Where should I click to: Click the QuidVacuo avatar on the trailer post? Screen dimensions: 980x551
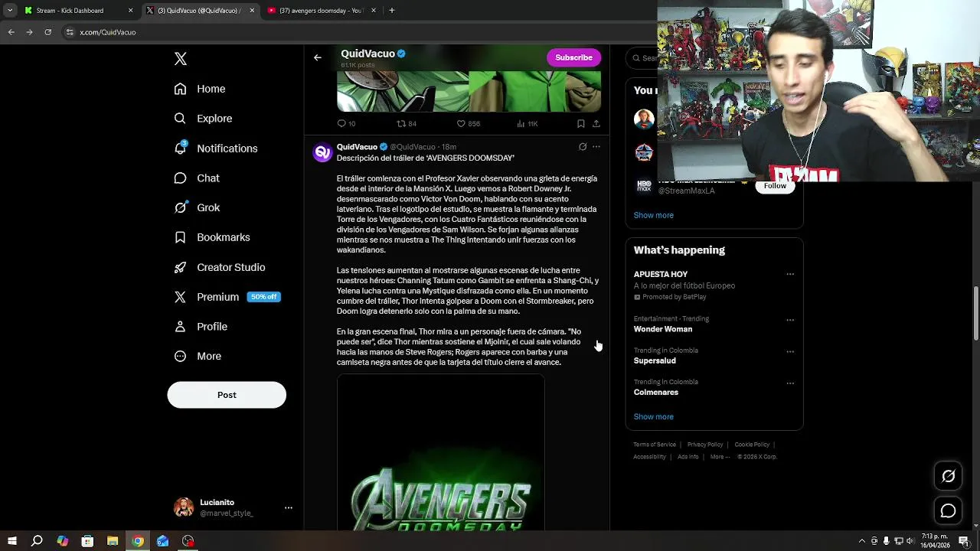[x=322, y=152]
